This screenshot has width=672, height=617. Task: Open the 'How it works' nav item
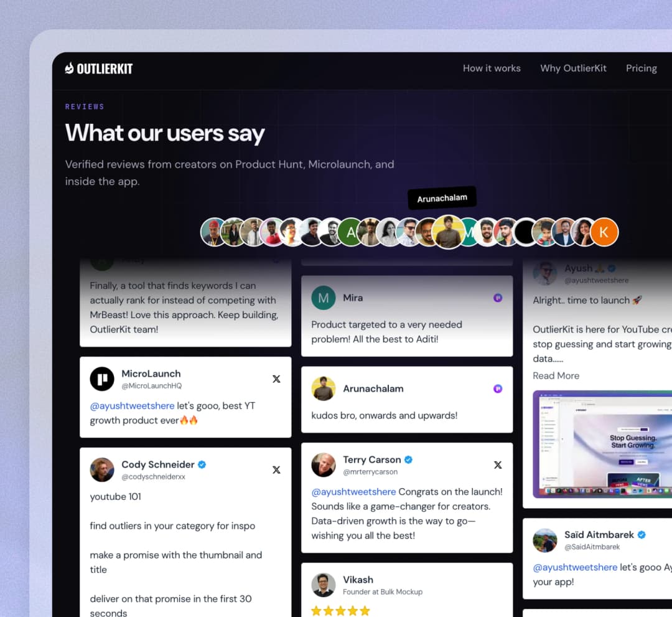pos(492,68)
